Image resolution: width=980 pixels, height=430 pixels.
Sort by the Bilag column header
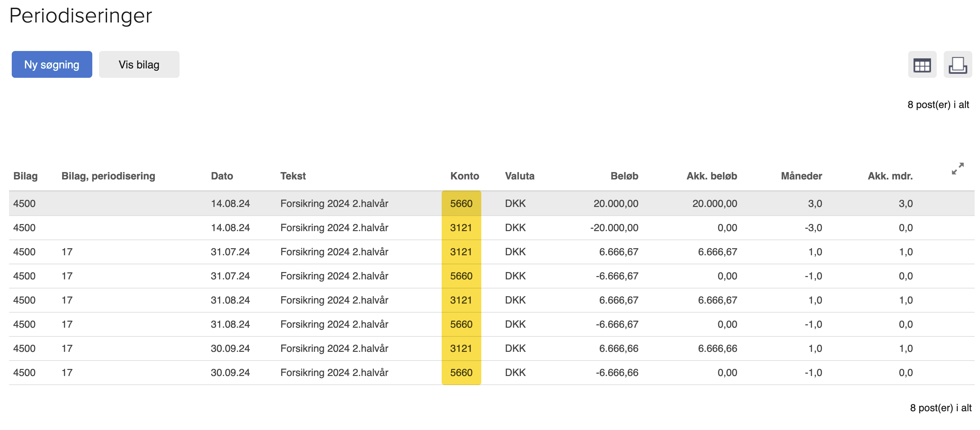[25, 176]
